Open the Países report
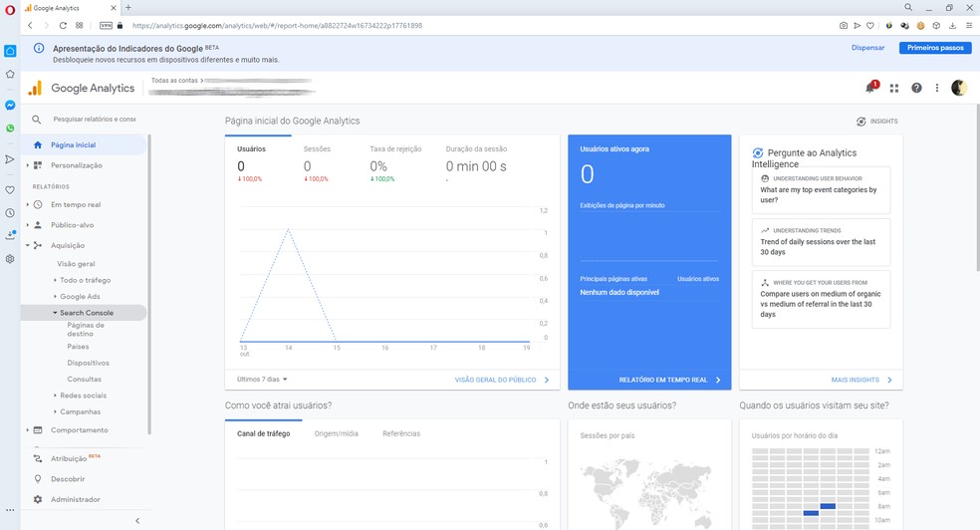 78,347
